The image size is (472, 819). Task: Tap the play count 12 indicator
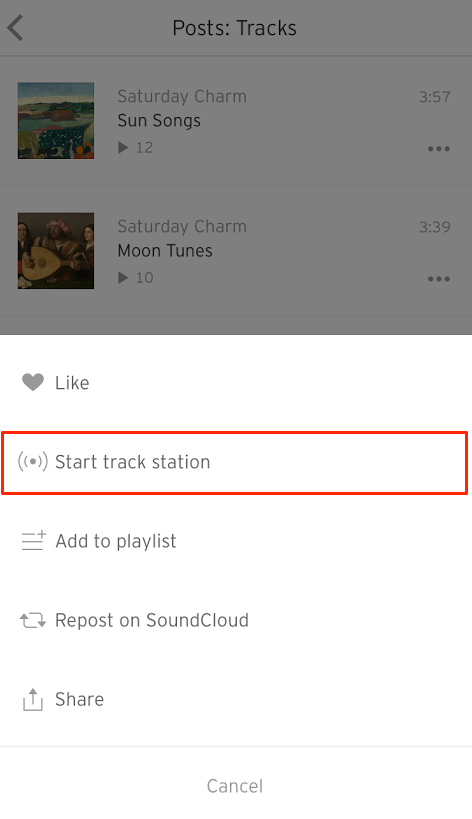(136, 148)
